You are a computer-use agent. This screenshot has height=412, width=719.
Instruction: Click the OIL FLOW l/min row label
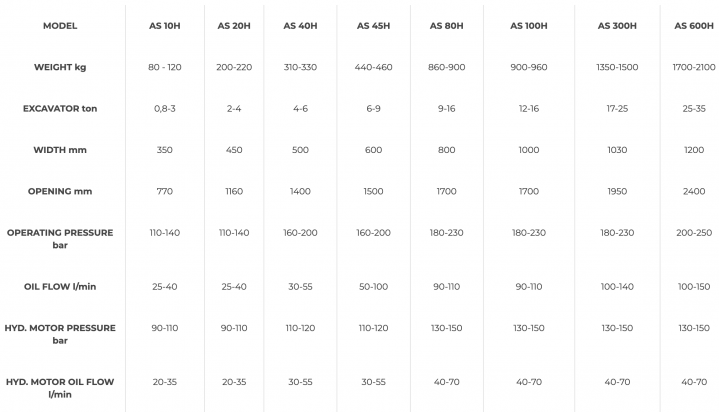[x=60, y=286]
